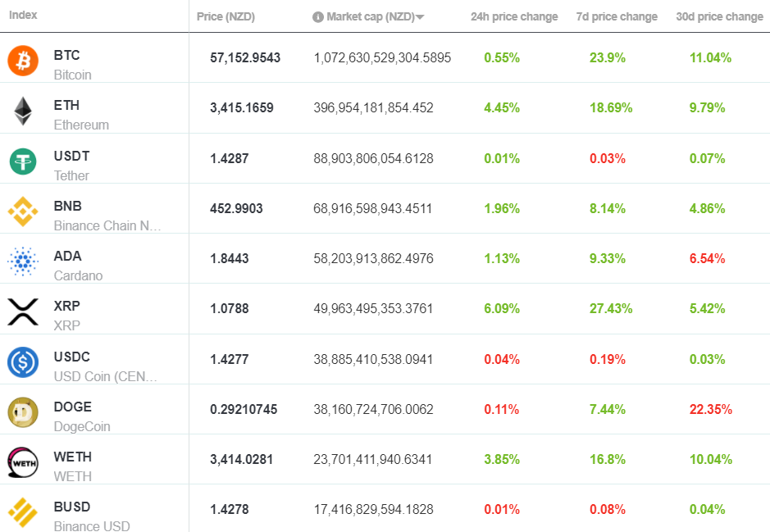
Task: Click the BUSD price 1.4278
Action: click(x=230, y=509)
